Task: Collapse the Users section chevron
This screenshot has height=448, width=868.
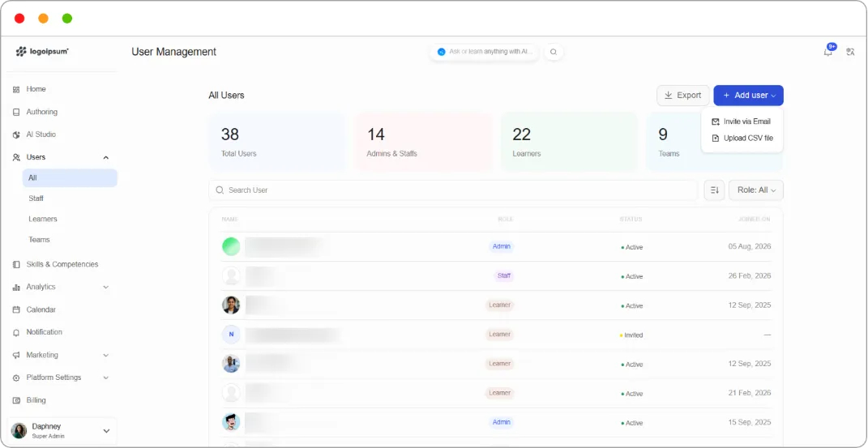Action: click(x=105, y=158)
